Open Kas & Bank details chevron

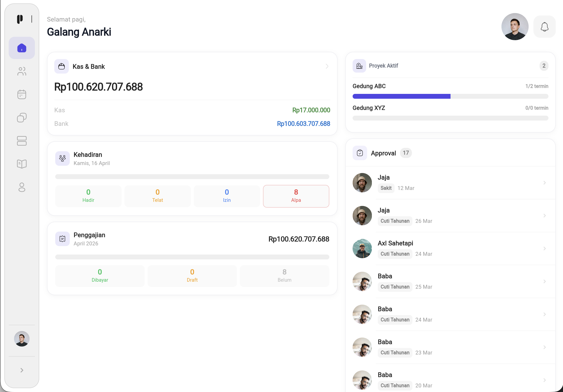coord(327,66)
